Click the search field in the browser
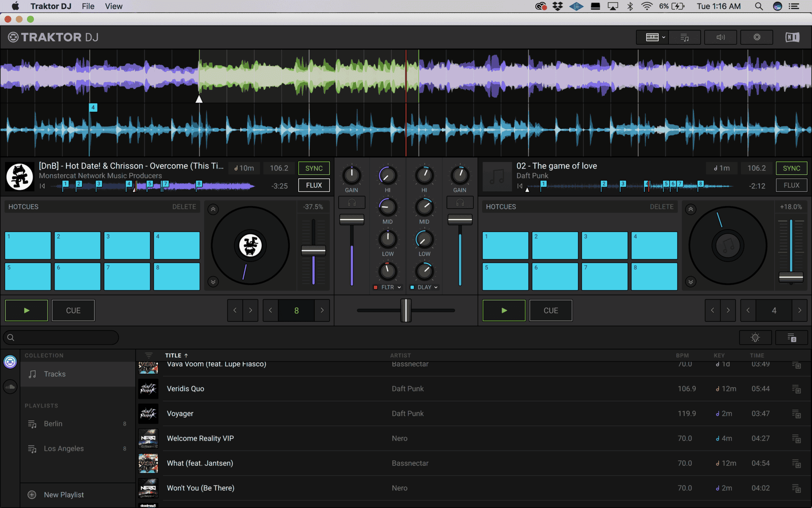 click(x=61, y=337)
